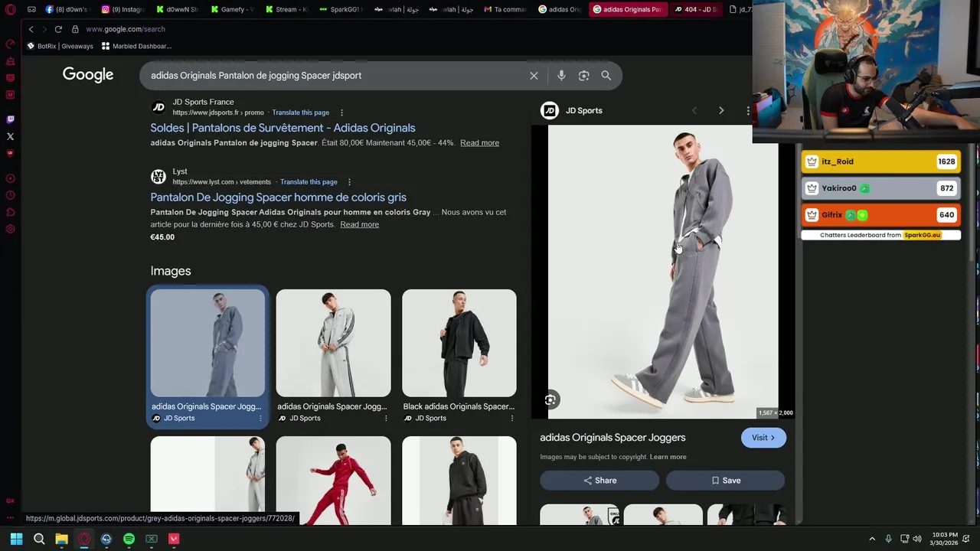The width and height of the screenshot is (980, 551).
Task: Select the grey striped joggers thumbnail
Action: (x=333, y=343)
